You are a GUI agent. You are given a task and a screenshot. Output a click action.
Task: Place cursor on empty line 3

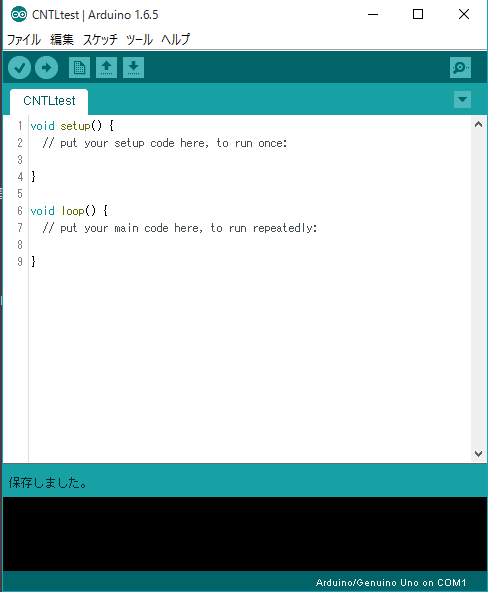tap(249, 160)
